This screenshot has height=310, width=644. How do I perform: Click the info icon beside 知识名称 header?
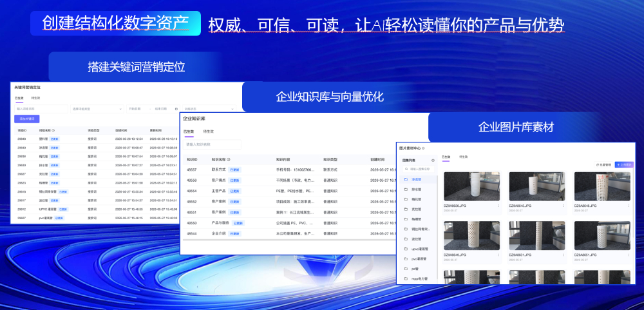click(x=229, y=160)
